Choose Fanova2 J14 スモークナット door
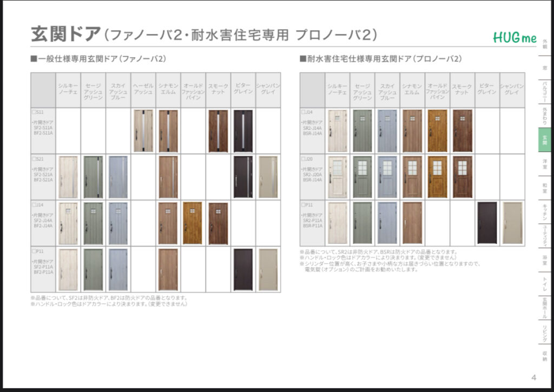 click(219, 223)
